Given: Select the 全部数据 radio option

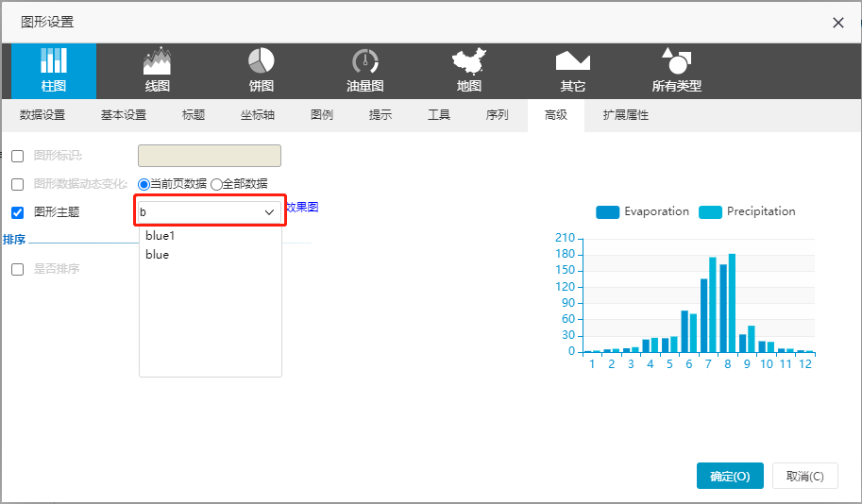Looking at the screenshot, I should point(216,184).
